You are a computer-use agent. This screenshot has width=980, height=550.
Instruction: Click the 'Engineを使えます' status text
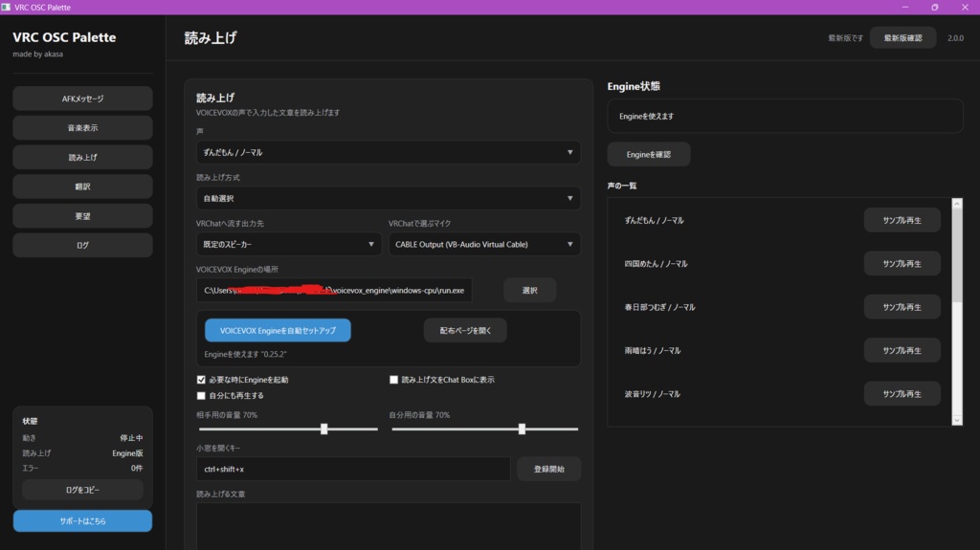click(646, 117)
